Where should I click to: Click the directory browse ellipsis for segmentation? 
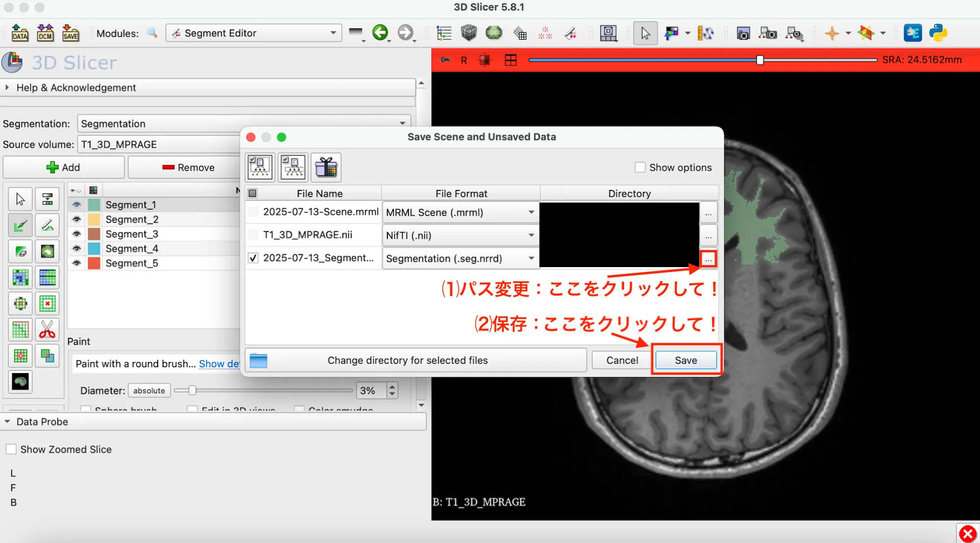(708, 259)
